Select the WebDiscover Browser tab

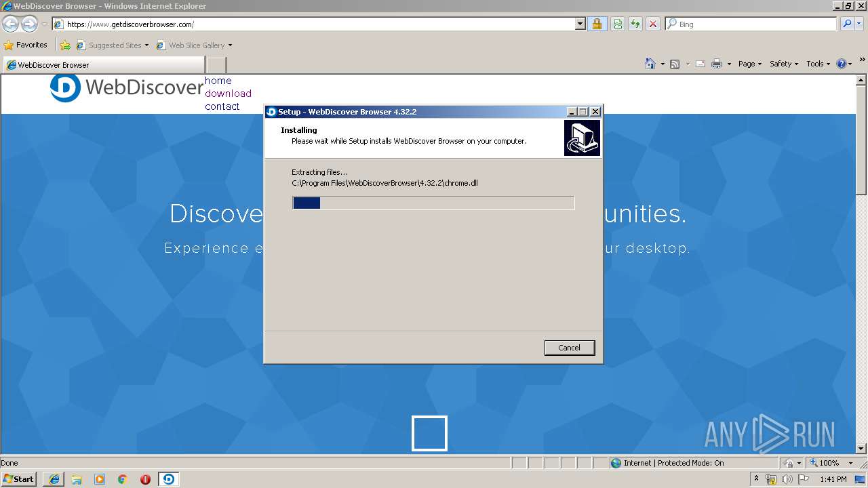(103, 65)
